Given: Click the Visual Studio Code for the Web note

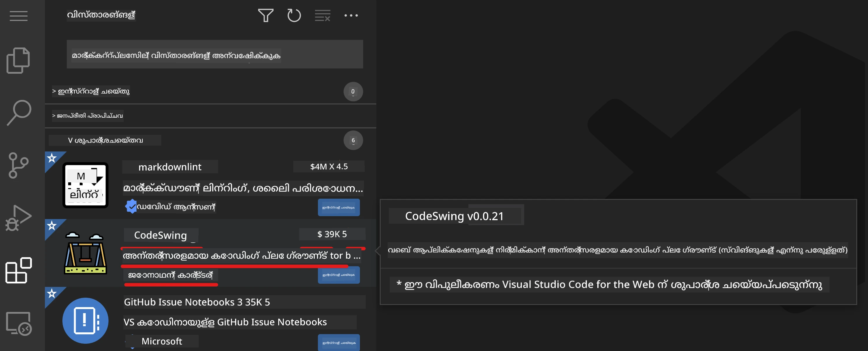Looking at the screenshot, I should point(609,284).
